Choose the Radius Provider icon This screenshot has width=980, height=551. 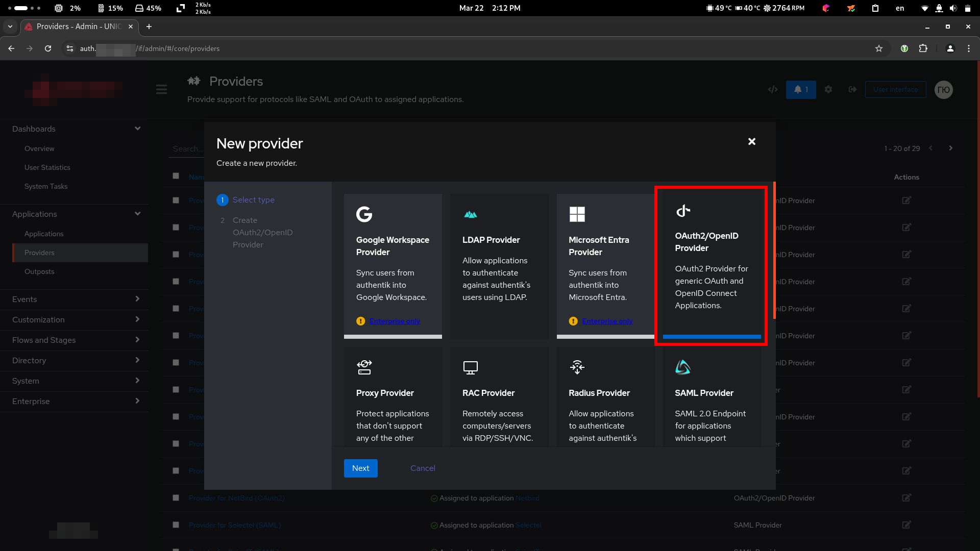[577, 367]
